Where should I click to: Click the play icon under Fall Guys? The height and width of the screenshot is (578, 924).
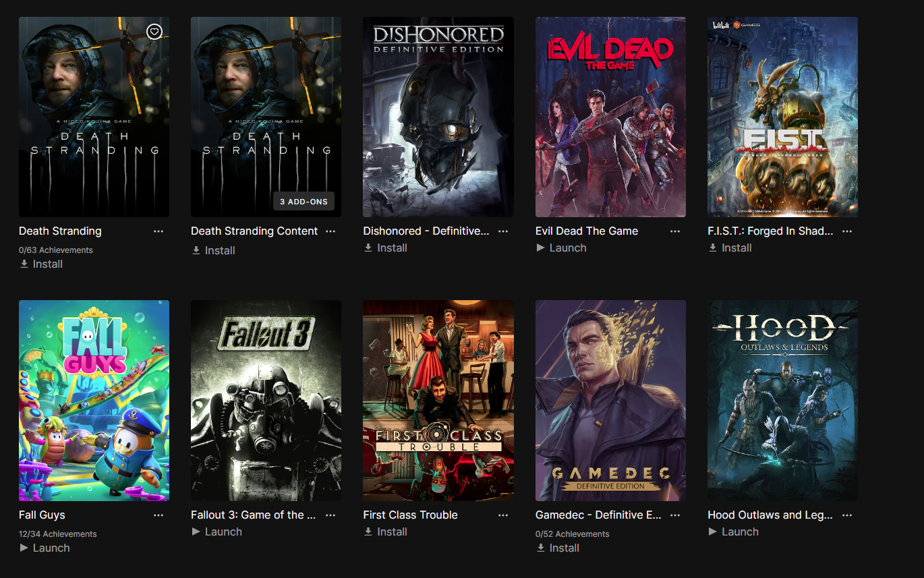click(24, 548)
